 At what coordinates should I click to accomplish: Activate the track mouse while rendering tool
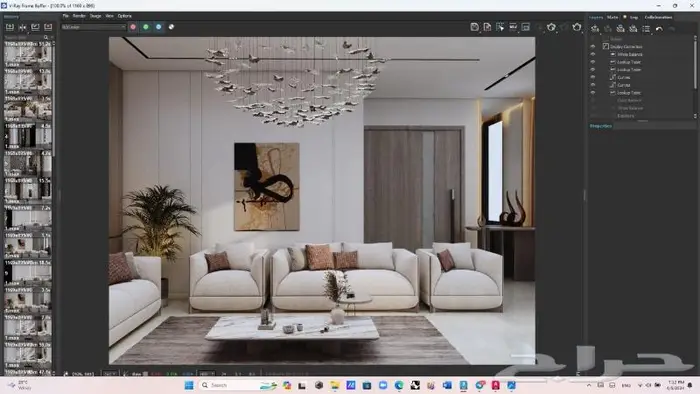tap(500, 27)
